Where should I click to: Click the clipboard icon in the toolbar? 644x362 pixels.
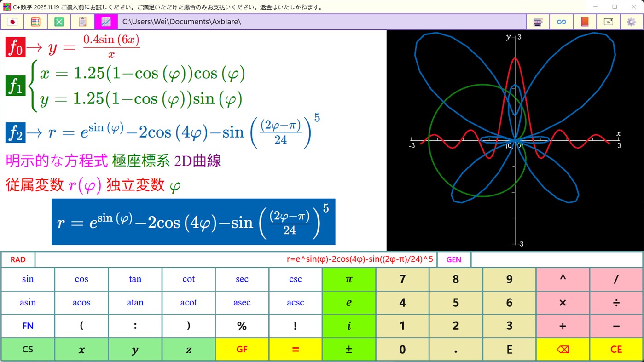82,22
